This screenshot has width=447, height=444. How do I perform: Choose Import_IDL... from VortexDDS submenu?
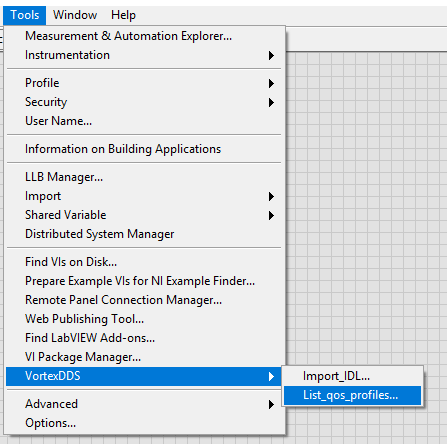(x=353, y=376)
